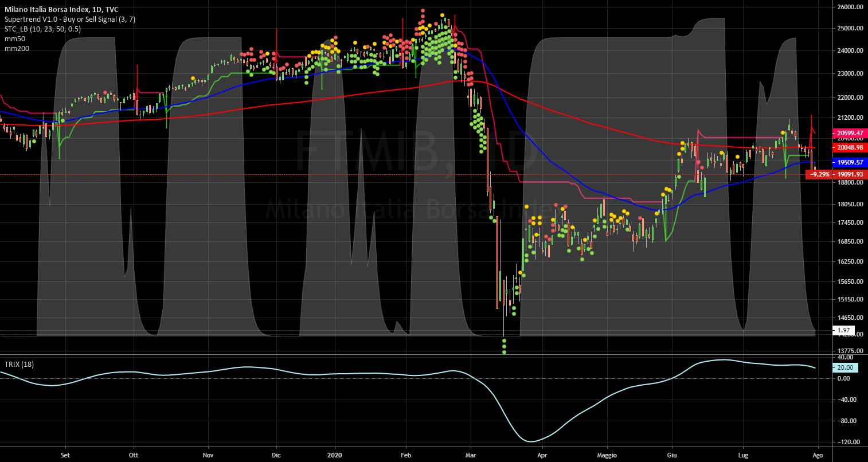Click the blue 19509.57 mm50 price tag
The image size is (868, 462).
tap(849, 162)
